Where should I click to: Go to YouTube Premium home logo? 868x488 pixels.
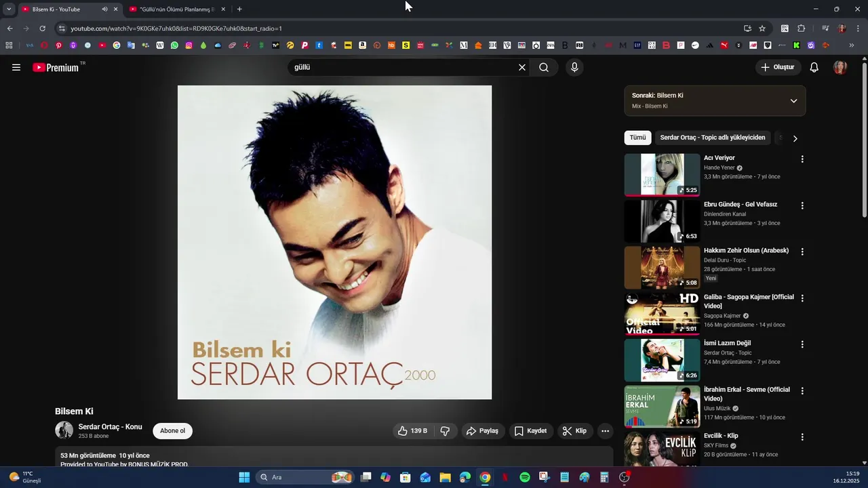click(56, 67)
